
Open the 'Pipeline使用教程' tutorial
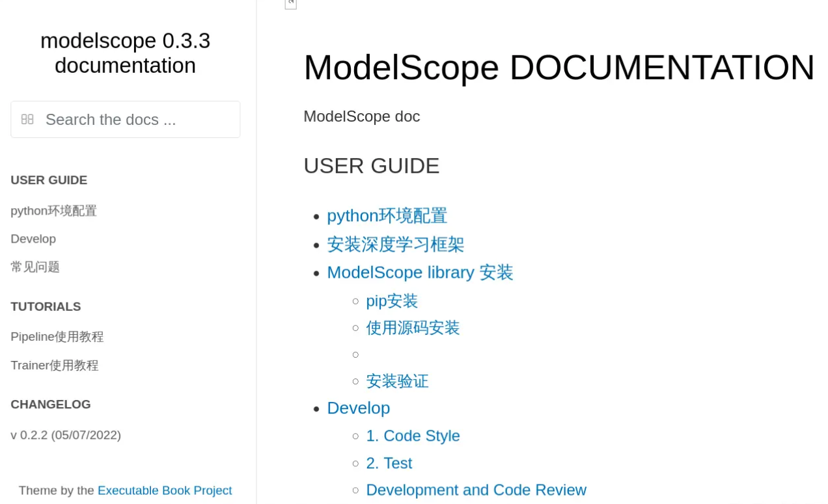(x=57, y=336)
